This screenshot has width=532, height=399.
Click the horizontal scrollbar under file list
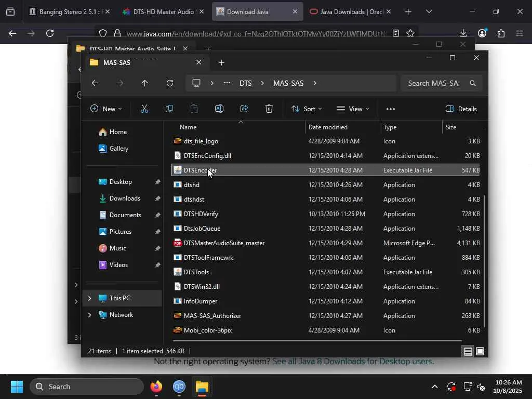click(317, 341)
